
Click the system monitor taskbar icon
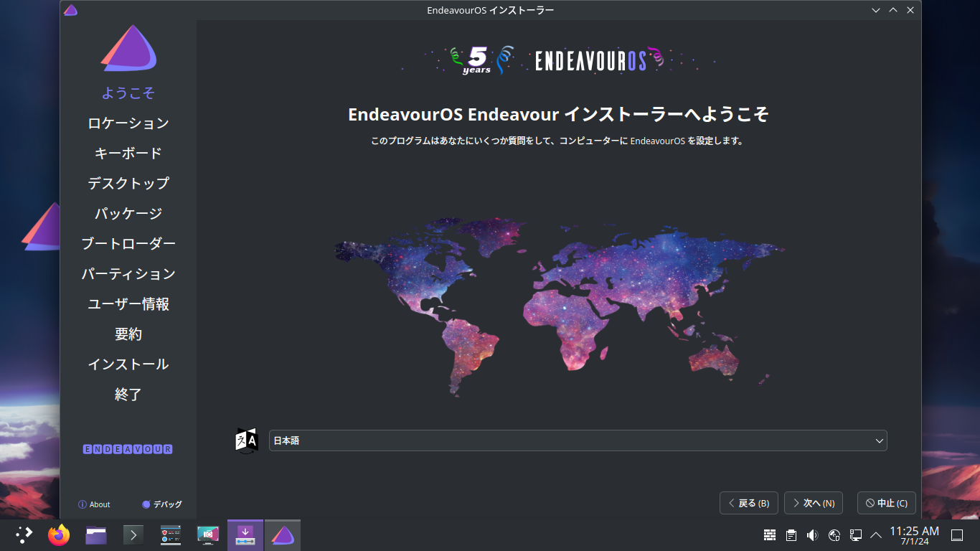171,534
